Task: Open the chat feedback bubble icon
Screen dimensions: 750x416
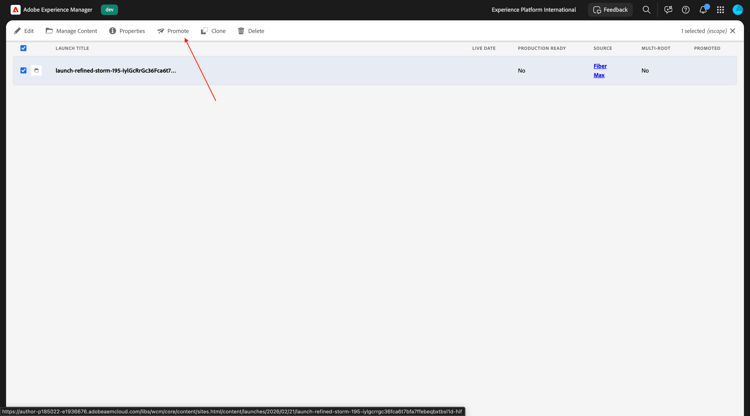Action: pos(668,10)
